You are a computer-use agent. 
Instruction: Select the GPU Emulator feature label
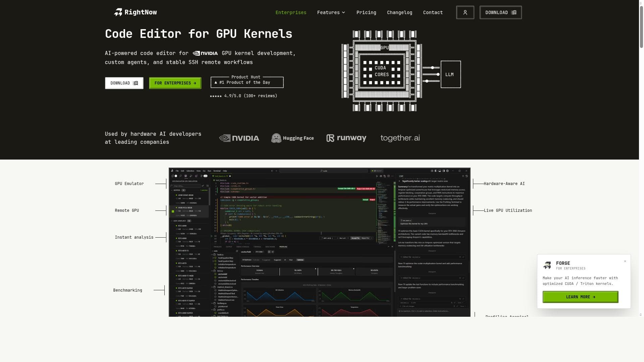click(129, 184)
